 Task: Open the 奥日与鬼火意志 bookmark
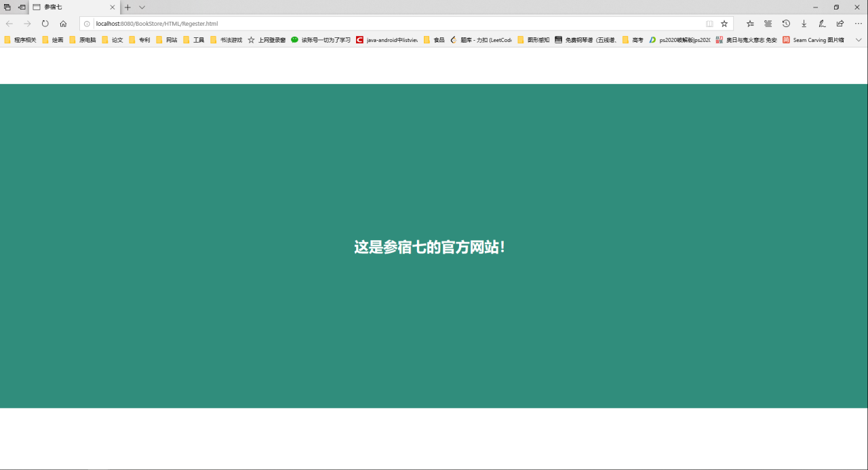747,40
